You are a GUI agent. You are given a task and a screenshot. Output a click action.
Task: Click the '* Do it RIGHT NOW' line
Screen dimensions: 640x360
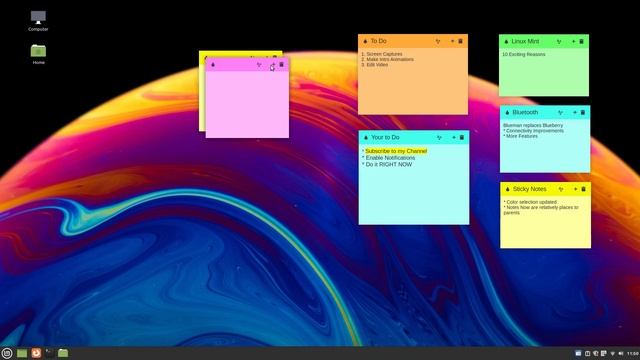[387, 164]
